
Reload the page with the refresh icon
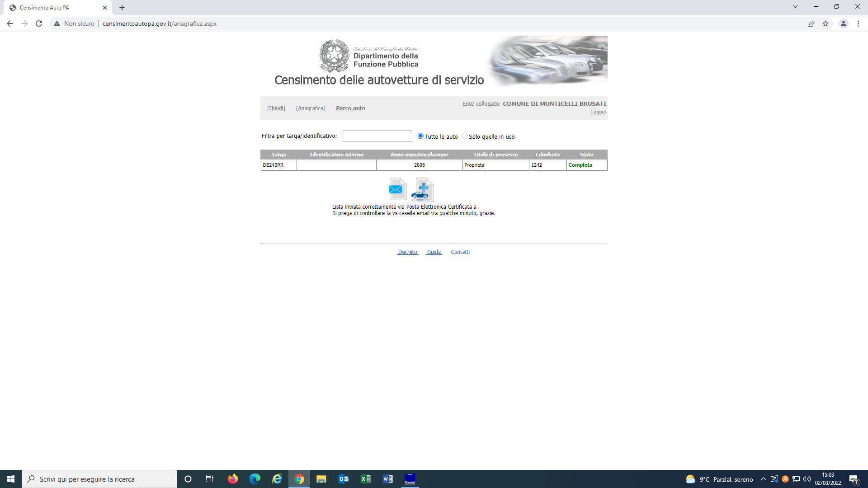click(x=39, y=23)
